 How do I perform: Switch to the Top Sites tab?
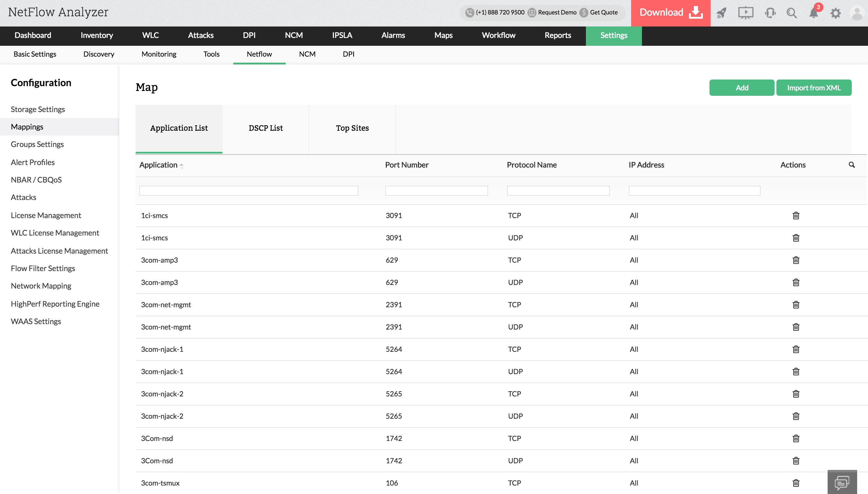352,128
